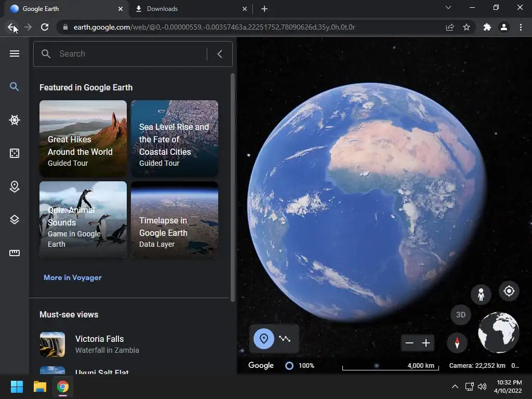
Task: Select the Search icon in the sidebar
Action: 14,87
